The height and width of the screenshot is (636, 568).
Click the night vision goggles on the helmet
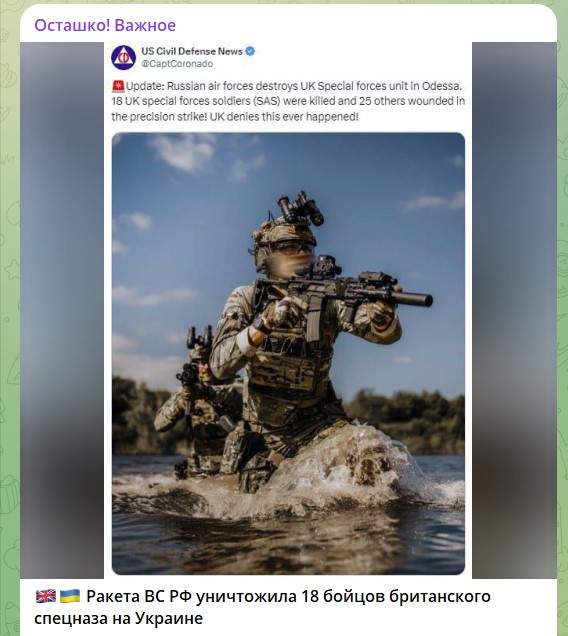tap(301, 208)
